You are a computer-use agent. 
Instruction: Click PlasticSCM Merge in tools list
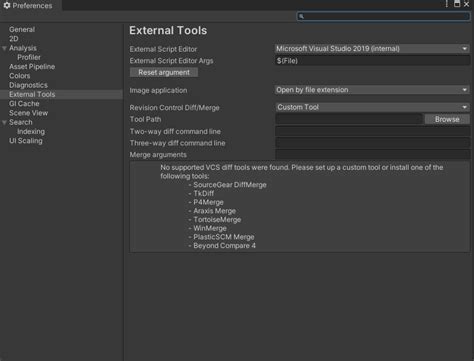coord(224,237)
